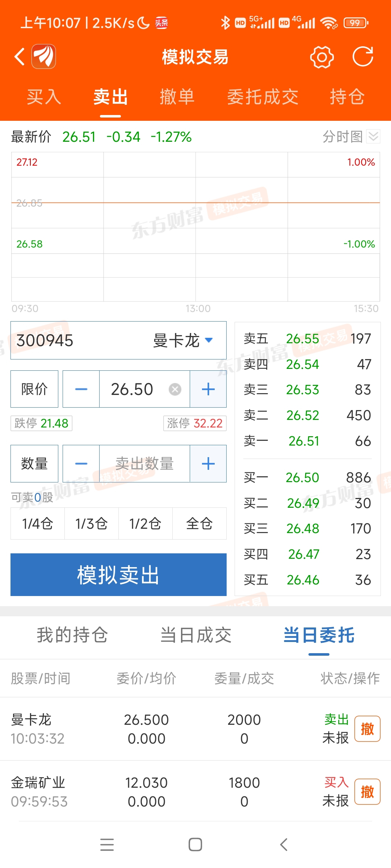
Task: Pick 买二 bid price 26.49
Action: [x=307, y=503]
